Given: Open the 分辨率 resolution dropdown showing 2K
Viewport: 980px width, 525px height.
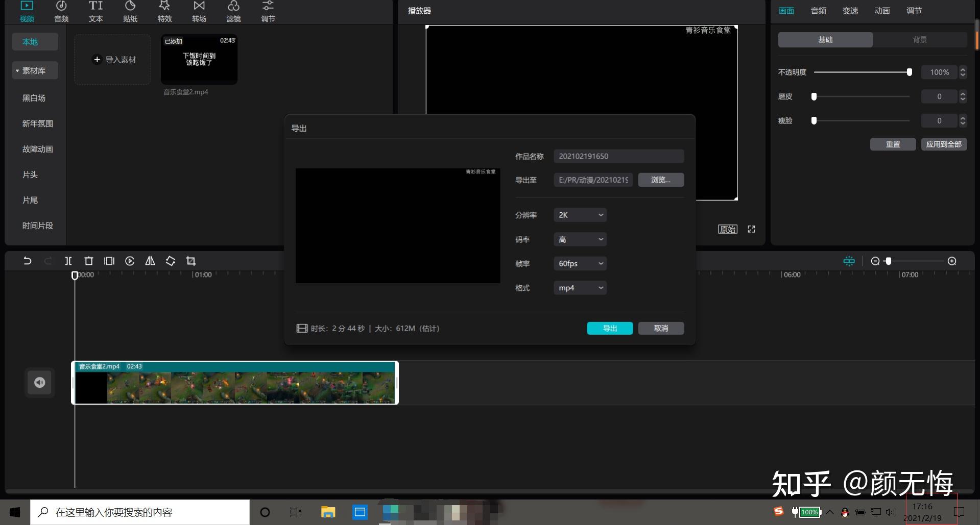Looking at the screenshot, I should 580,215.
